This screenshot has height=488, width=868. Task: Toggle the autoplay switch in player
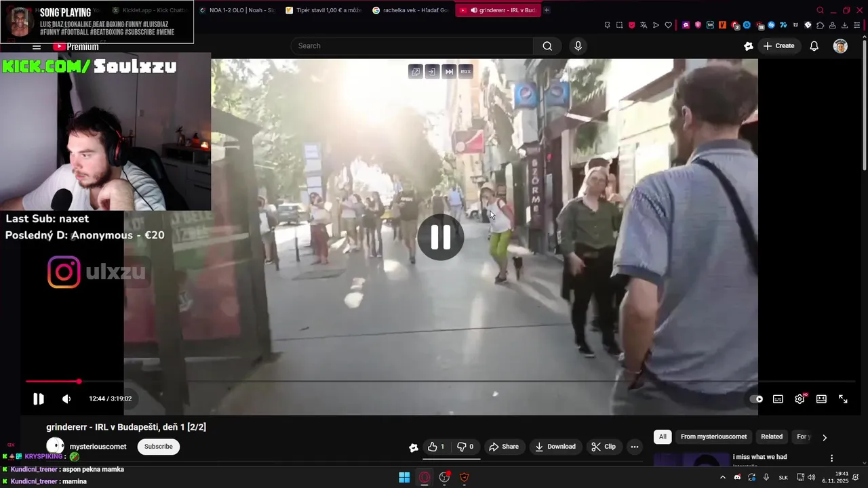pos(756,399)
